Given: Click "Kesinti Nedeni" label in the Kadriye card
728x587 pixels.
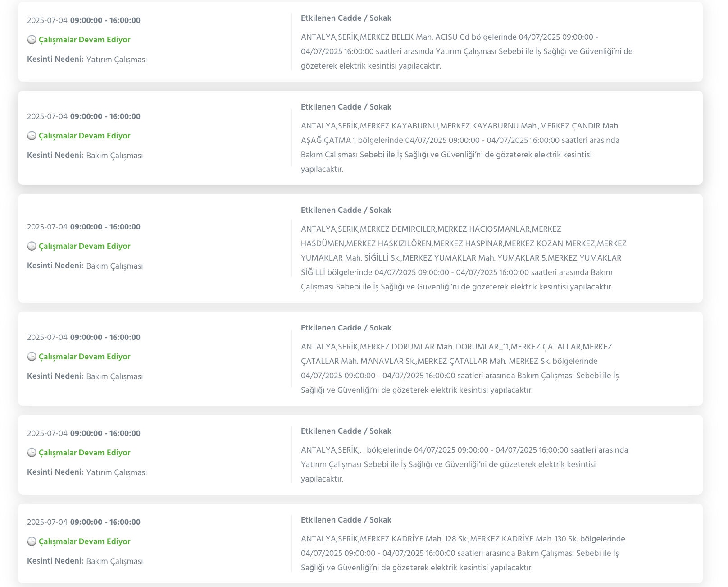Looking at the screenshot, I should pyautogui.click(x=55, y=561).
